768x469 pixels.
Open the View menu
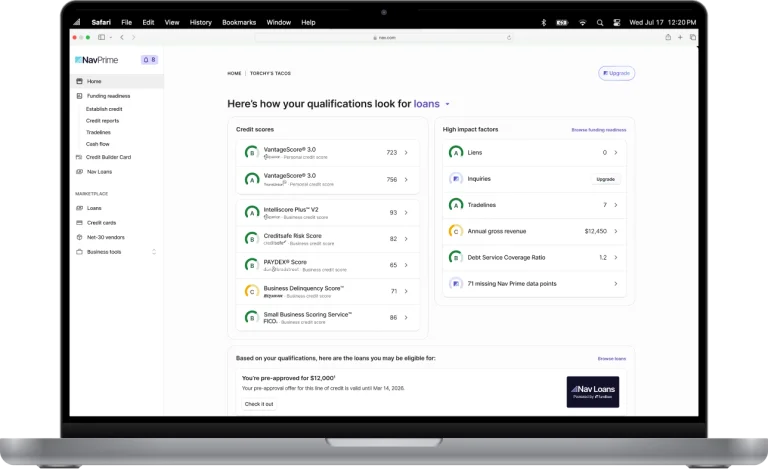click(172, 23)
